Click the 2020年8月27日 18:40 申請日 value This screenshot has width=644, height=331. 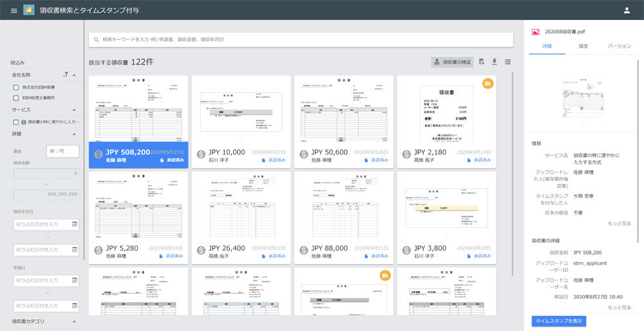coord(598,296)
